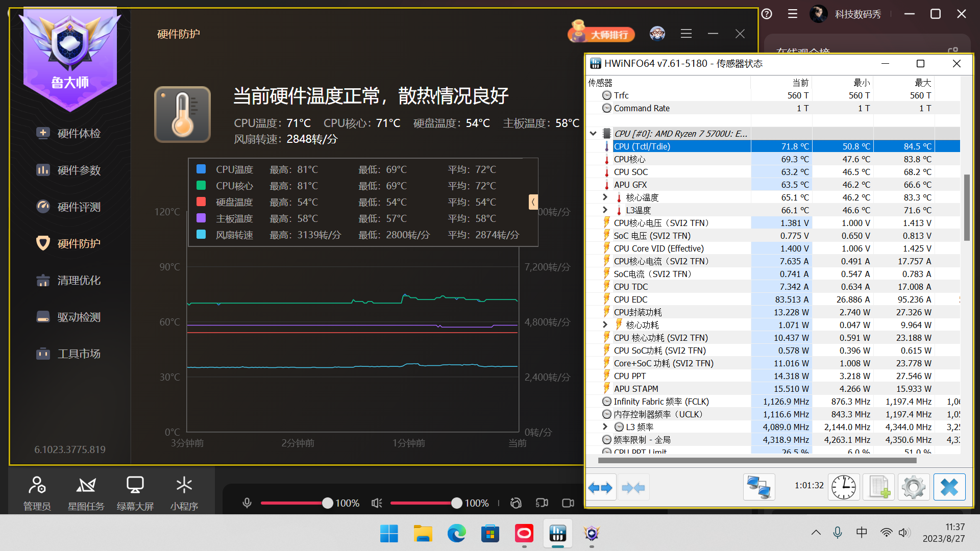Toggle the CPU核心 green legend swatch
This screenshot has height=551, width=980.
click(201, 185)
